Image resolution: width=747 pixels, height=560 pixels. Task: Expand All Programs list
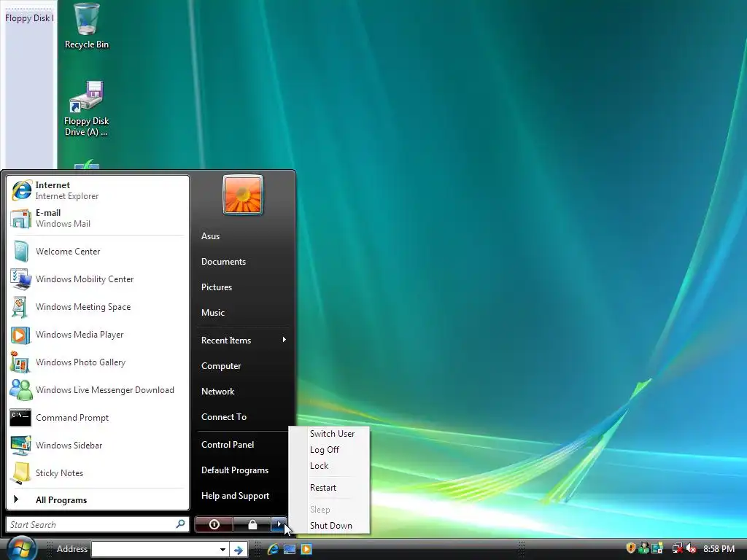coord(97,500)
